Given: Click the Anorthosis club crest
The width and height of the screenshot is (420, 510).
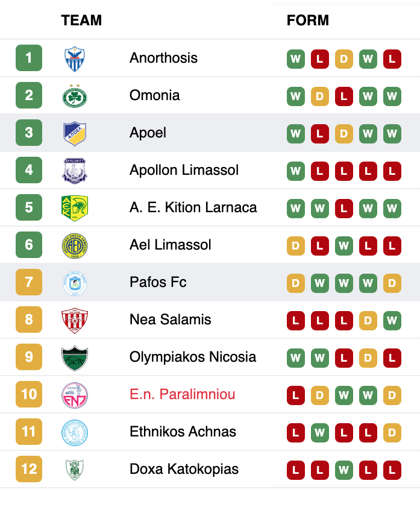Looking at the screenshot, I should 75,59.
